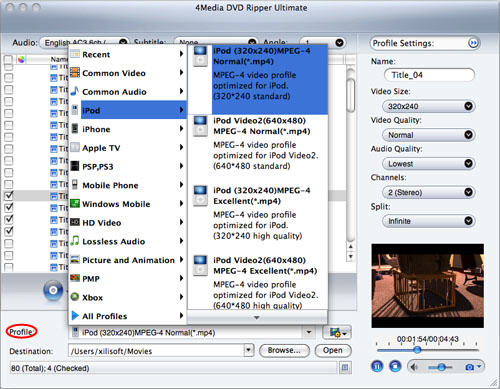Uncheck the second checked title row
500x389 pixels.
coord(9,207)
